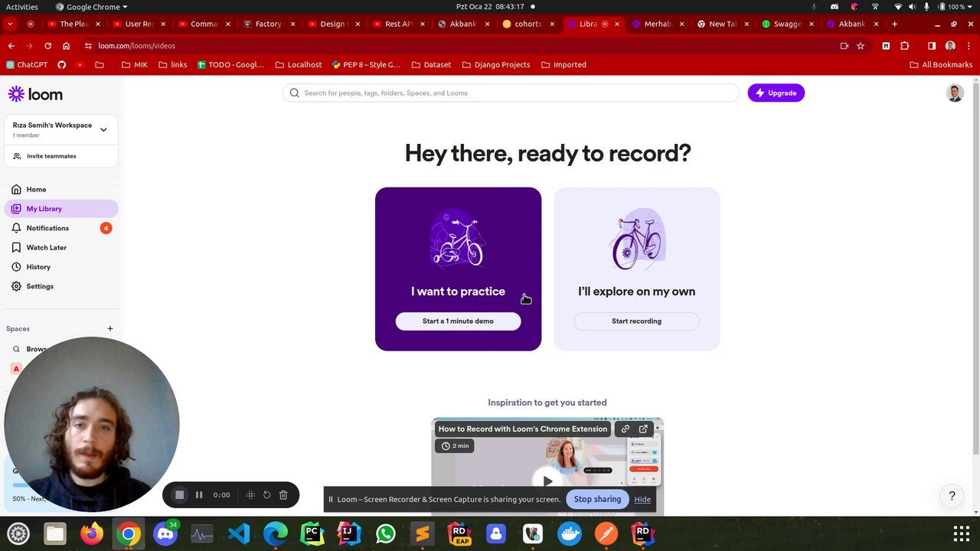Pause the Loom recording
The height and width of the screenshot is (551, 980).
(199, 495)
